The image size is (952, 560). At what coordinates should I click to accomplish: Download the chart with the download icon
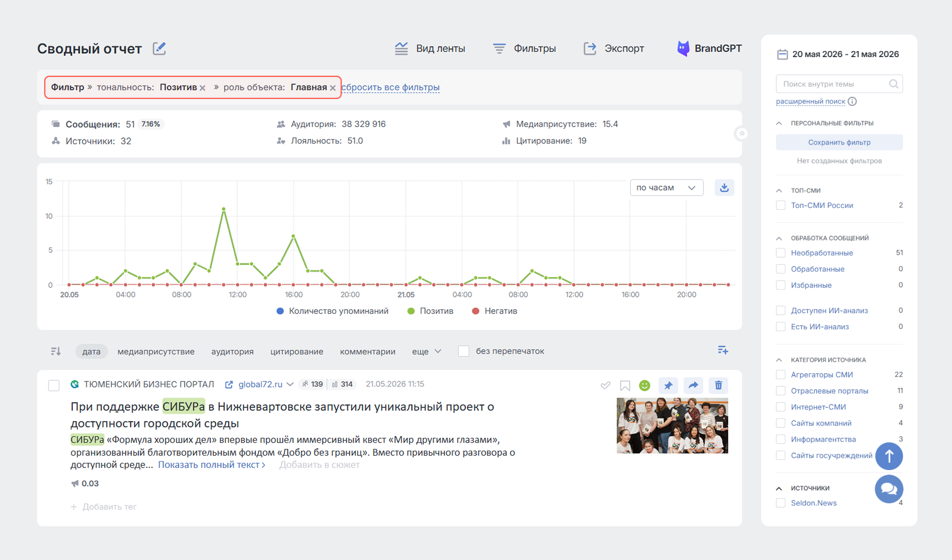(x=724, y=188)
